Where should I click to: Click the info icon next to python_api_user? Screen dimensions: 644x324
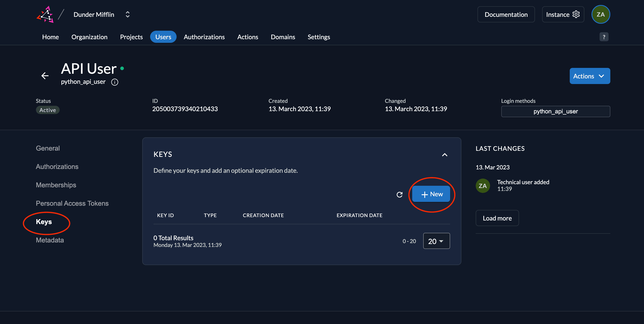[114, 82]
